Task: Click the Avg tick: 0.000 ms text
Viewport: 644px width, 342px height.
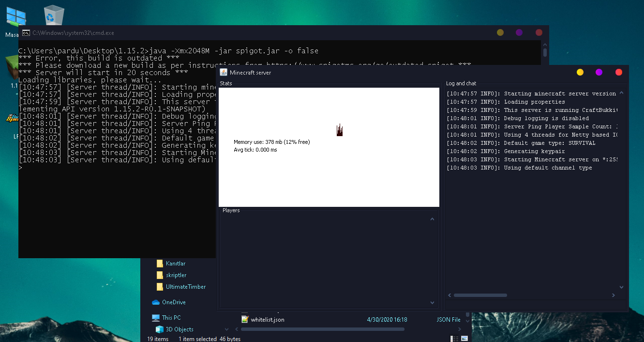Action: click(255, 150)
